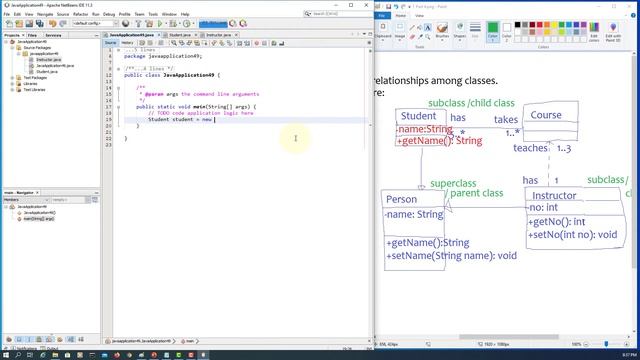Expand Test Libraries node
Image resolution: width=640 pixels, height=360 pixels.
(12, 90)
